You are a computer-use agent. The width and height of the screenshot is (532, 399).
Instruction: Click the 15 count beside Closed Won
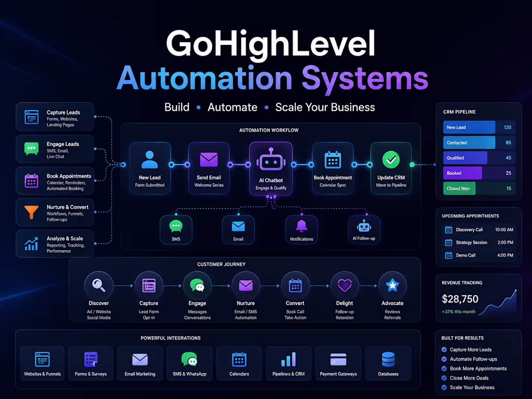[x=509, y=188]
